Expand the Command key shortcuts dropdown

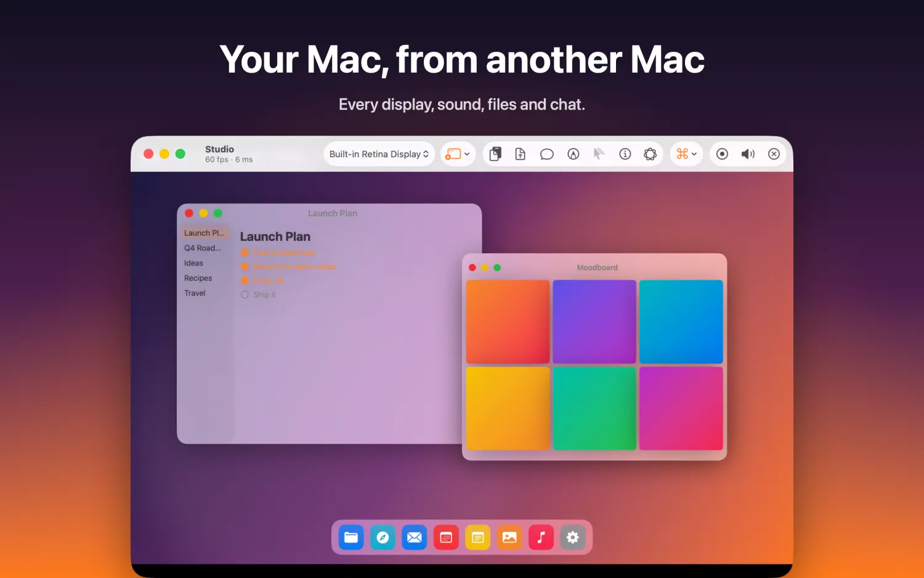click(686, 154)
